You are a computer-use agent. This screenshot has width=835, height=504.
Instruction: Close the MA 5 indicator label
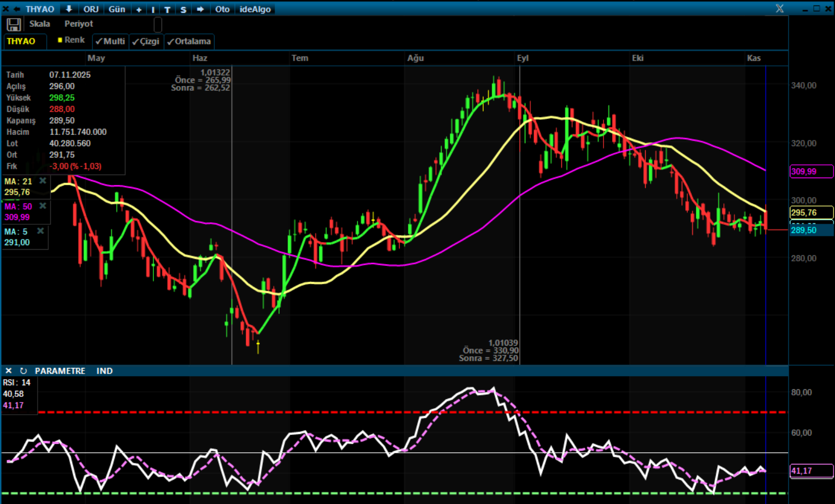click(41, 231)
